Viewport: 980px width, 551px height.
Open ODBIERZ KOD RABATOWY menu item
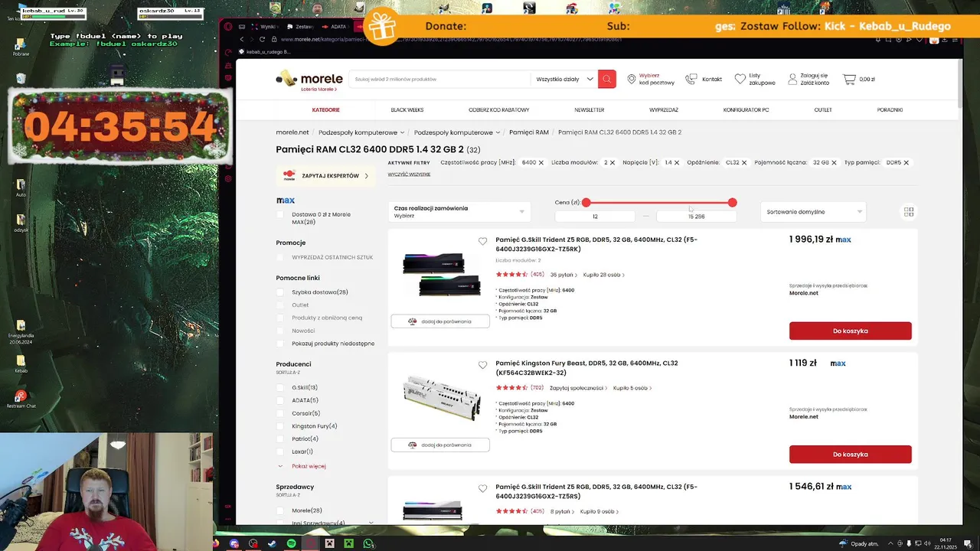(x=498, y=109)
